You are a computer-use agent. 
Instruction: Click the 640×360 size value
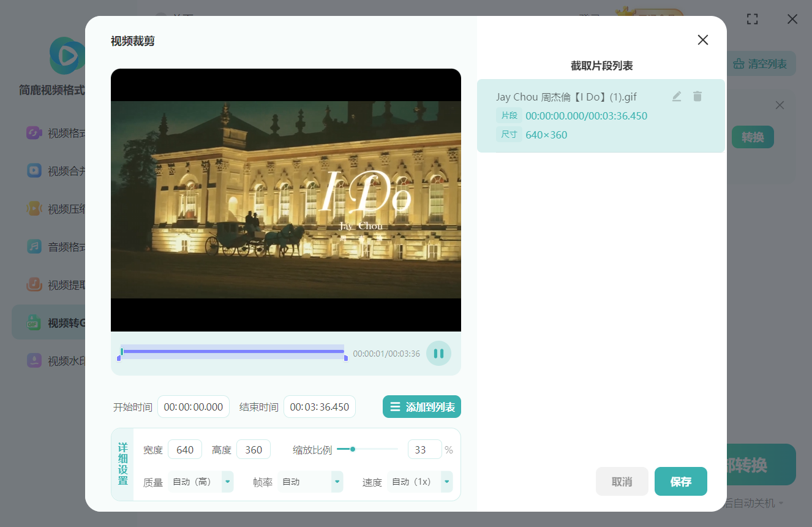click(546, 135)
